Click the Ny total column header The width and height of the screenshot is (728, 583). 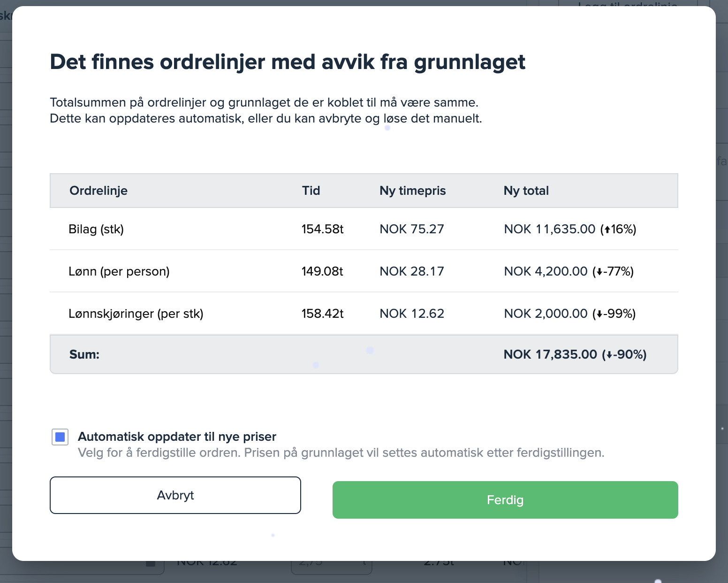(526, 191)
